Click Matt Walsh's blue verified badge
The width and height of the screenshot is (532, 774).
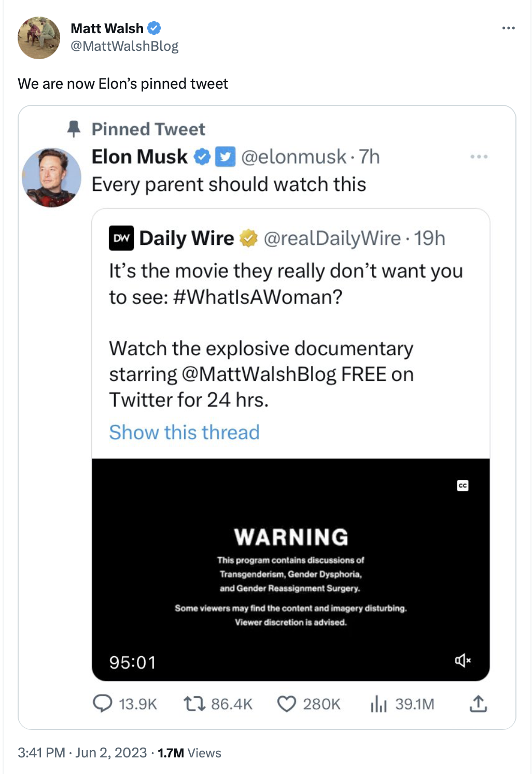(x=154, y=28)
